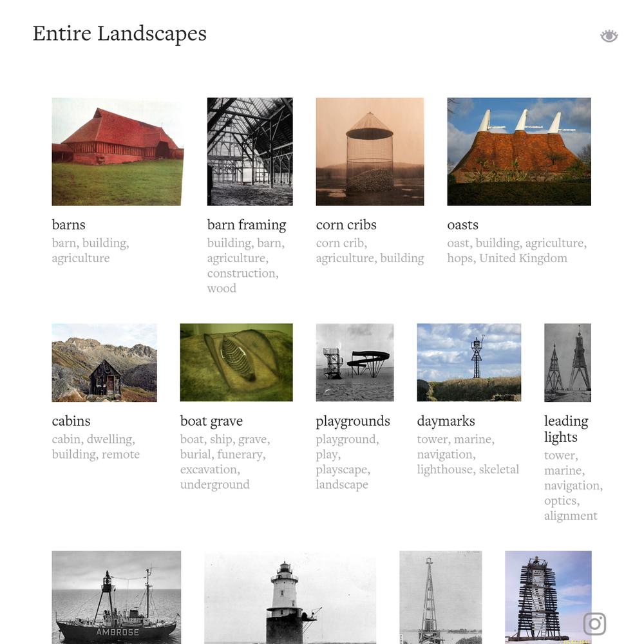
Task: Click the "barn framing" title
Action: 247,225
